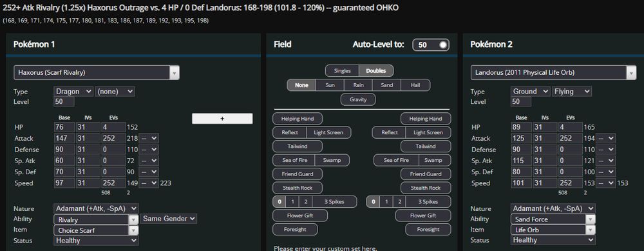This screenshot has height=251, width=644.
Task: Open Pokémon 1 Choice Scarf item dropdown
Action: [96, 230]
